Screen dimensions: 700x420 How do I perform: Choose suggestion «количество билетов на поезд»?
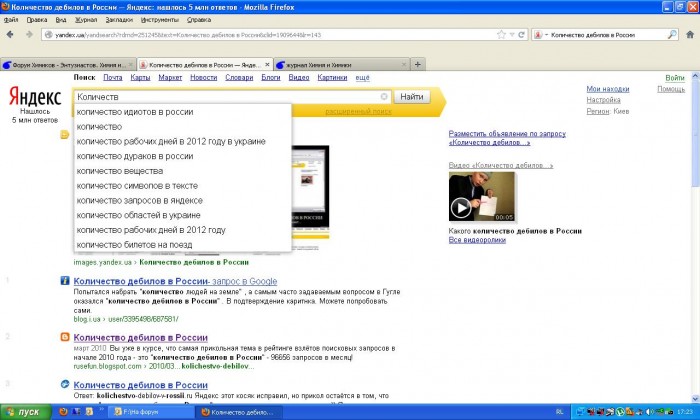(133, 244)
